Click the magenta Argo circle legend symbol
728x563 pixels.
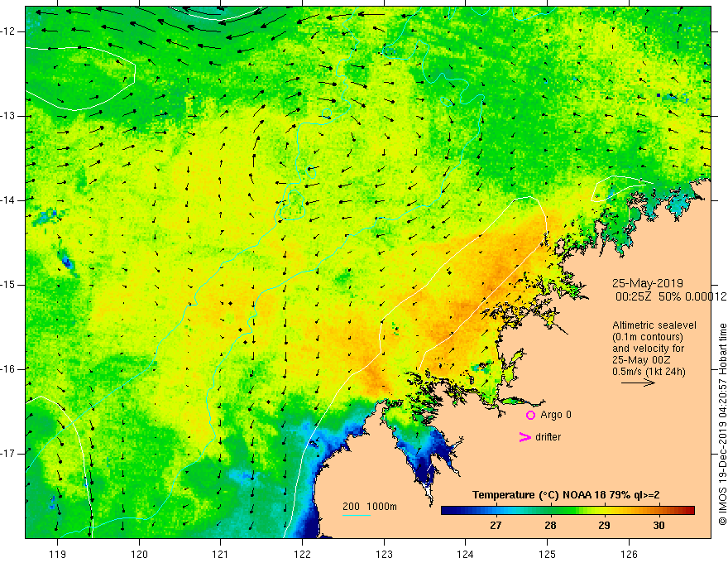click(x=530, y=415)
